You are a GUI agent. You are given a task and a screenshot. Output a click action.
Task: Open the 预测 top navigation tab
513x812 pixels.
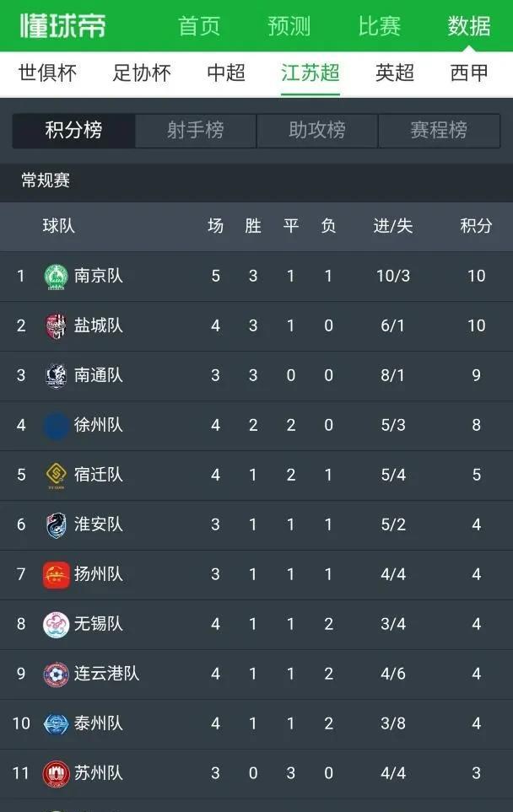(289, 26)
